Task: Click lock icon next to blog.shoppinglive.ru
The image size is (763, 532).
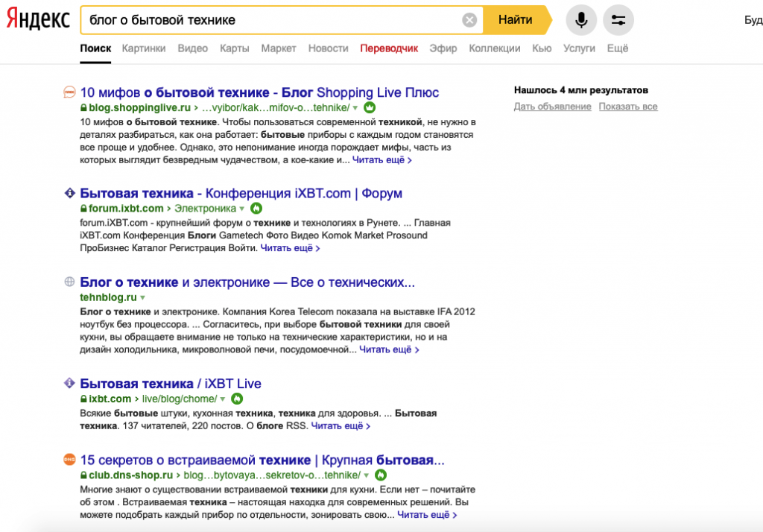Action: point(83,107)
